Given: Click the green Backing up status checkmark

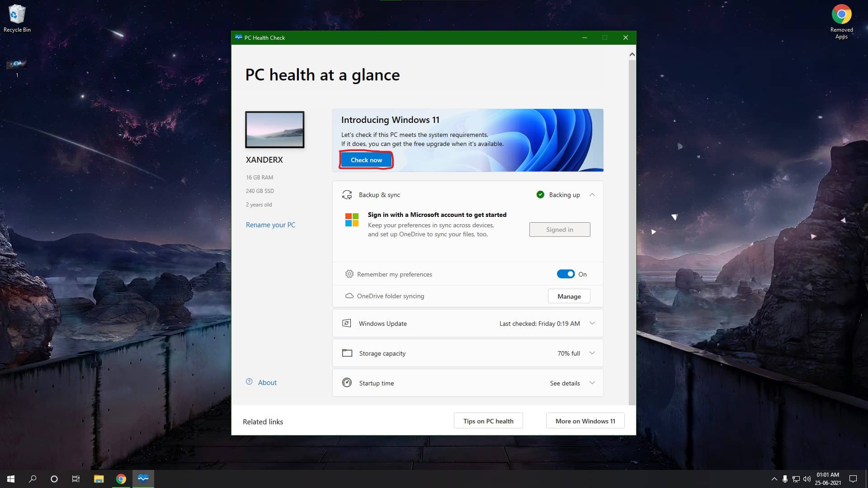Looking at the screenshot, I should [x=540, y=195].
